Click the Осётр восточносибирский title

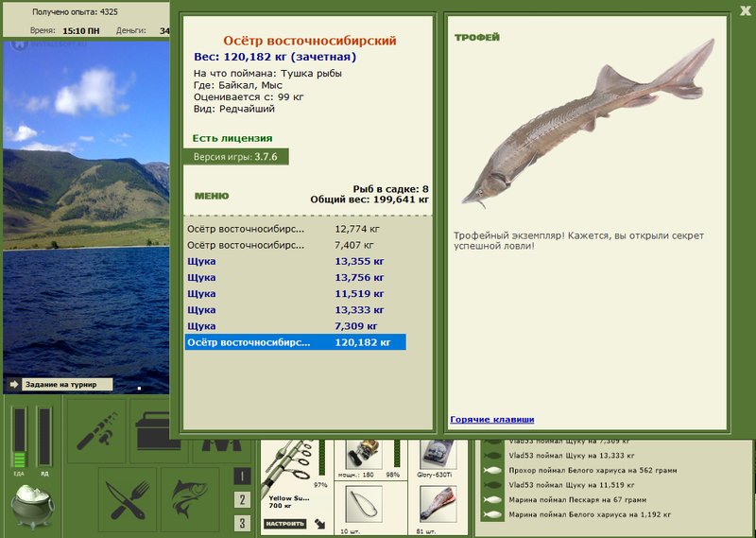(310, 41)
